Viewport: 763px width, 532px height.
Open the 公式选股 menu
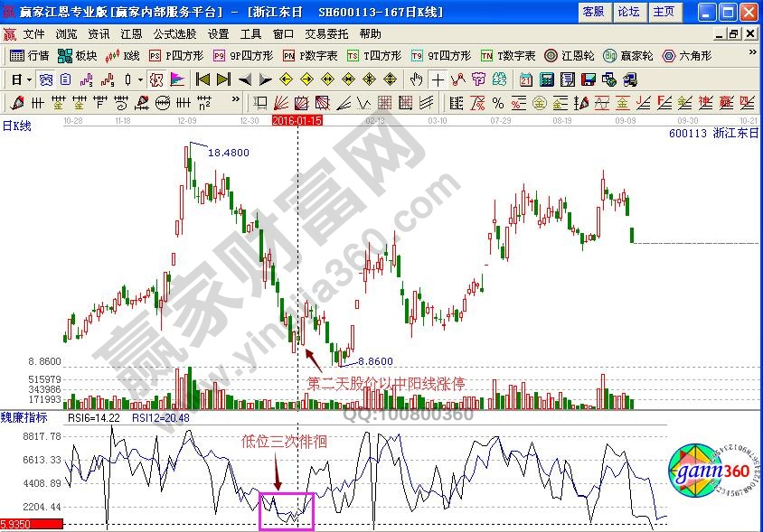[174, 33]
